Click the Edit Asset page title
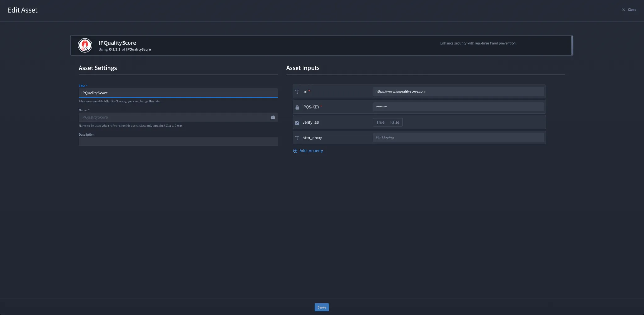 point(22,10)
